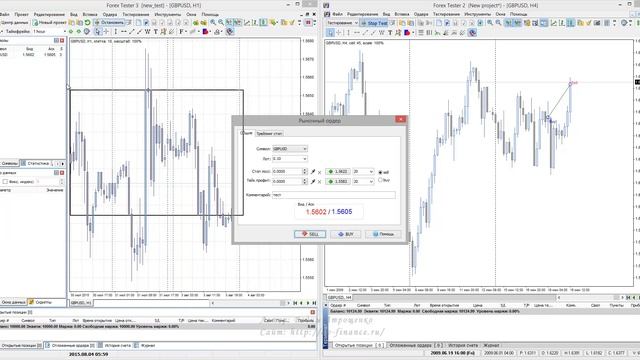640x360 pixels.
Task: Click the zoom out magnifier in Forex Tester 2
Action: coord(498,23)
